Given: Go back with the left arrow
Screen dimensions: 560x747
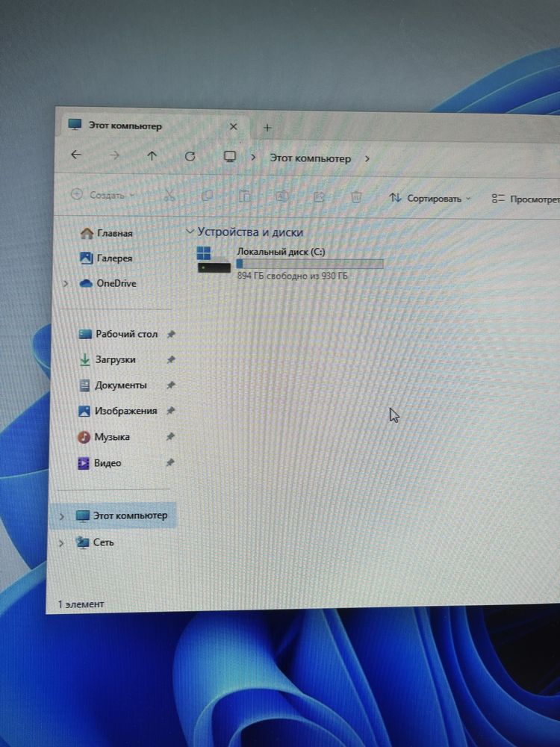Looking at the screenshot, I should (76, 155).
